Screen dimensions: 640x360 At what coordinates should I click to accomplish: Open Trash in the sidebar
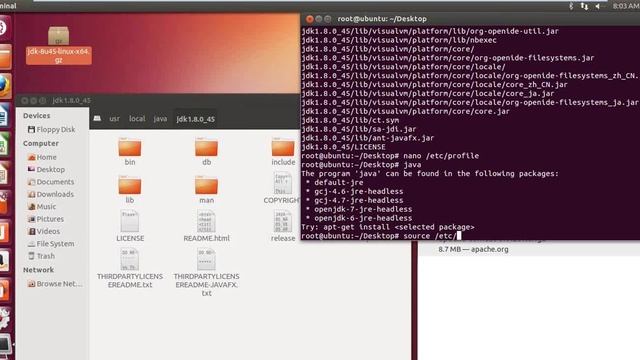[x=41, y=256]
